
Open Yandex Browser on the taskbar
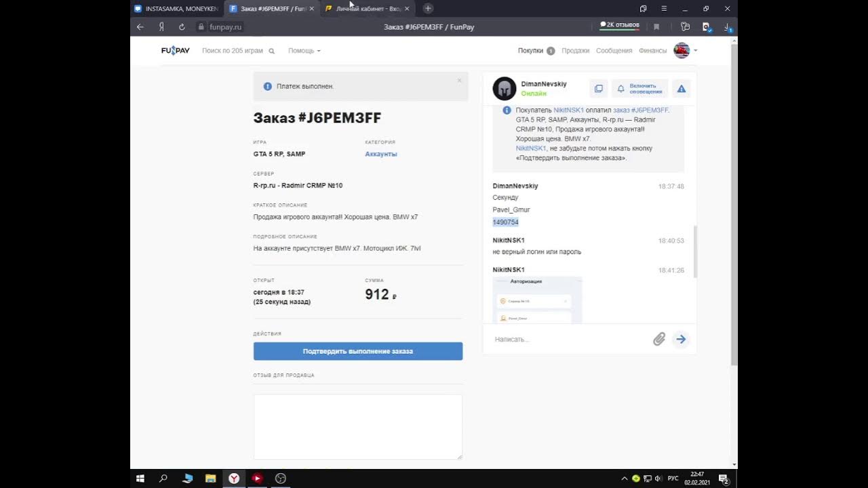[x=233, y=479]
